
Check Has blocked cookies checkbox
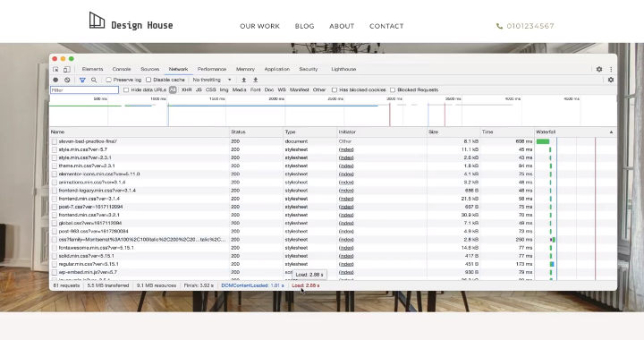click(x=335, y=90)
